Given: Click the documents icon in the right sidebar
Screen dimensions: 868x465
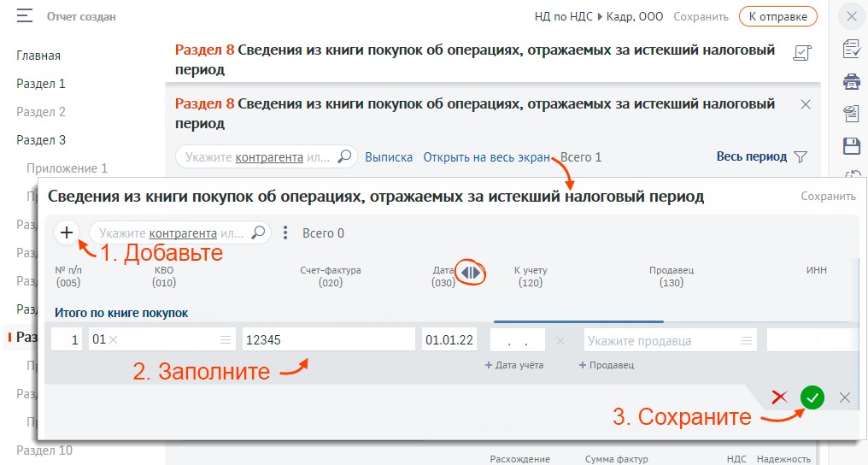Looking at the screenshot, I should [x=852, y=114].
